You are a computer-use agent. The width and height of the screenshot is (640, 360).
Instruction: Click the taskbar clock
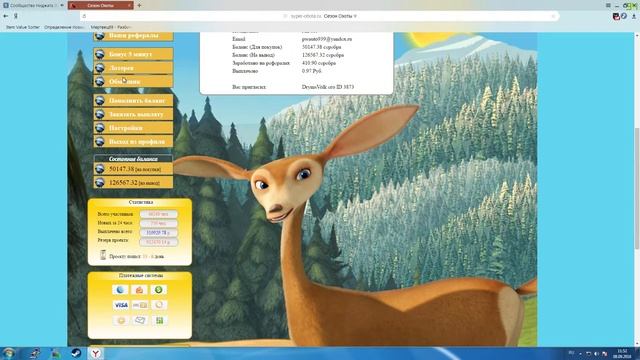[622, 353]
